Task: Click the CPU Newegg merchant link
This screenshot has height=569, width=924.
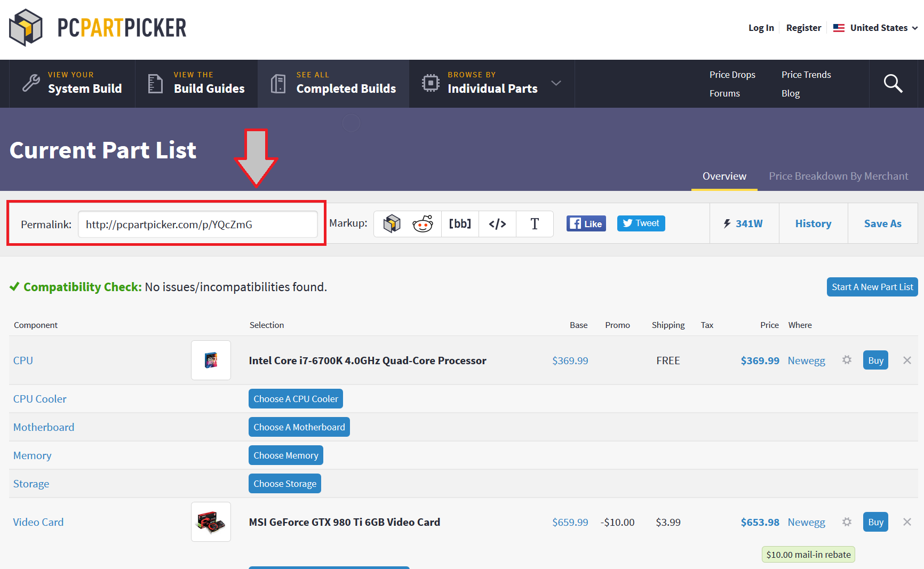Action: click(x=807, y=360)
